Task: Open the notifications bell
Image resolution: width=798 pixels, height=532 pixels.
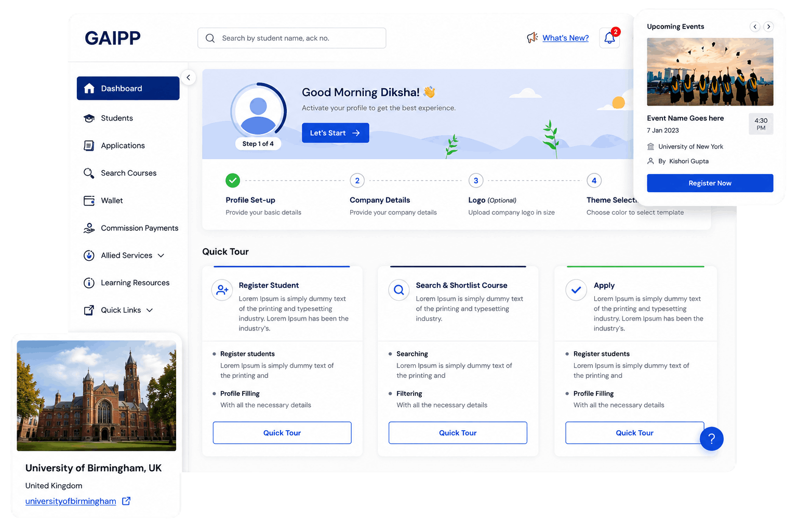Action: (609, 38)
